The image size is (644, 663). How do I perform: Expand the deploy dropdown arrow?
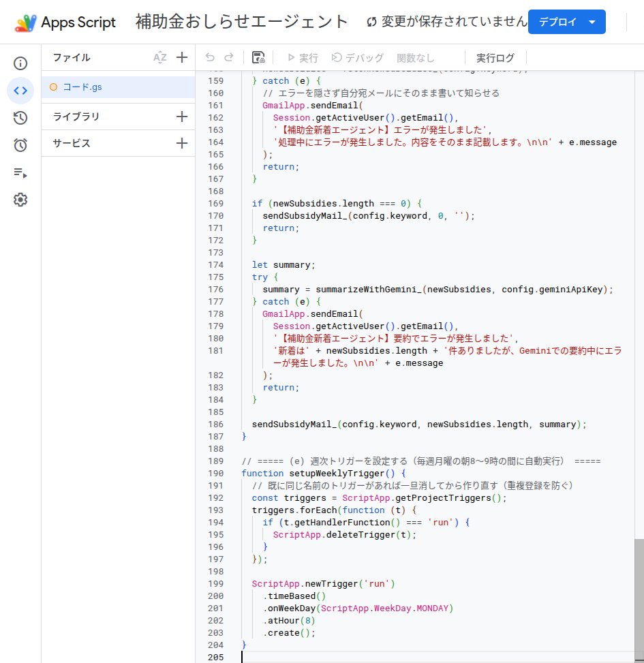(x=592, y=22)
